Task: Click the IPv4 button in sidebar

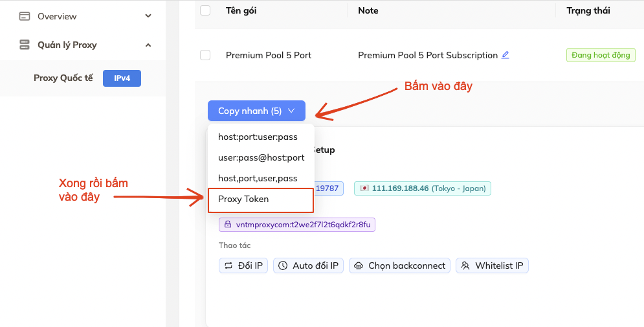Action: pyautogui.click(x=122, y=78)
